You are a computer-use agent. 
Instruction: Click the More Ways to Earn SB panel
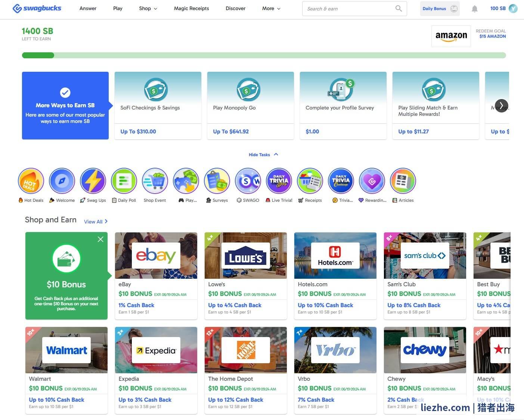coord(65,106)
